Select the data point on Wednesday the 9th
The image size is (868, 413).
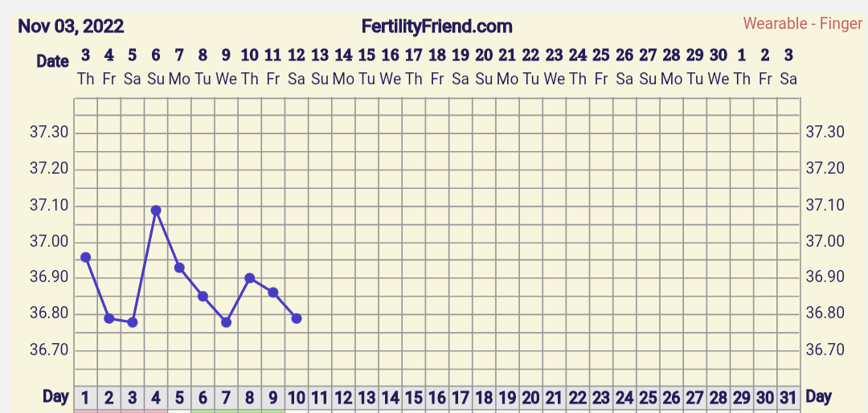[x=226, y=322]
